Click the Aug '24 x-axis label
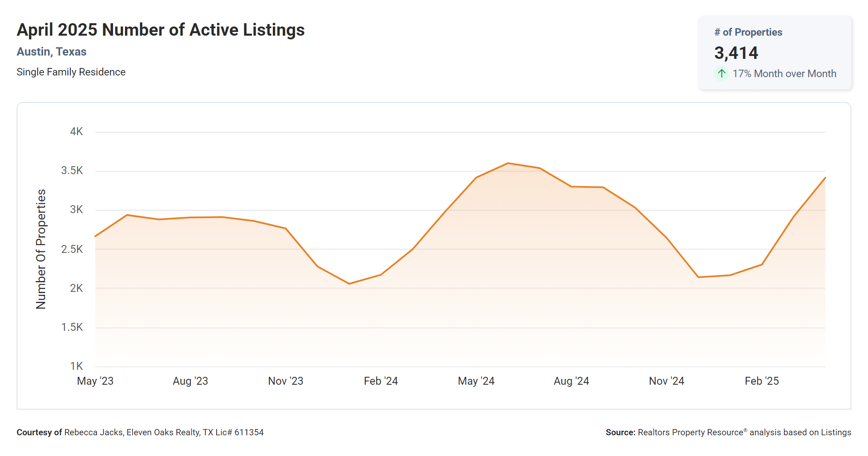 [x=571, y=381]
